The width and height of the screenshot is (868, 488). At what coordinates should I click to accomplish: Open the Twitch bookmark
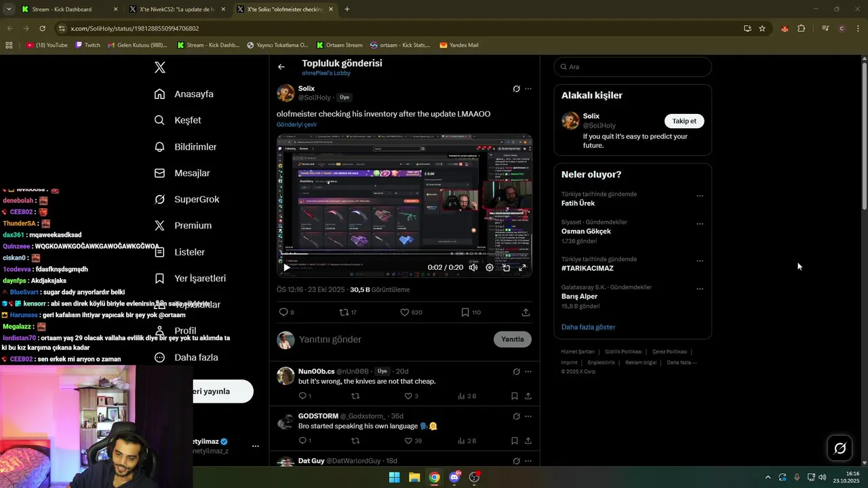(x=87, y=45)
